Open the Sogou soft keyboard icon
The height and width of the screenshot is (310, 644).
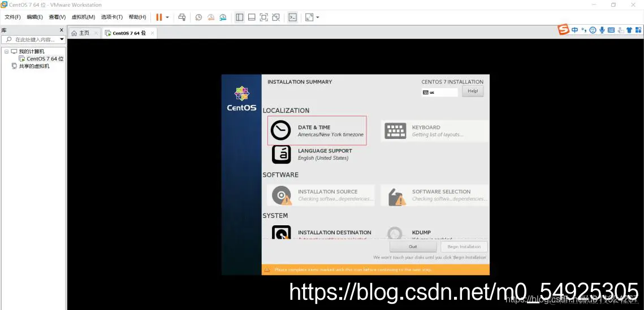click(x=611, y=30)
